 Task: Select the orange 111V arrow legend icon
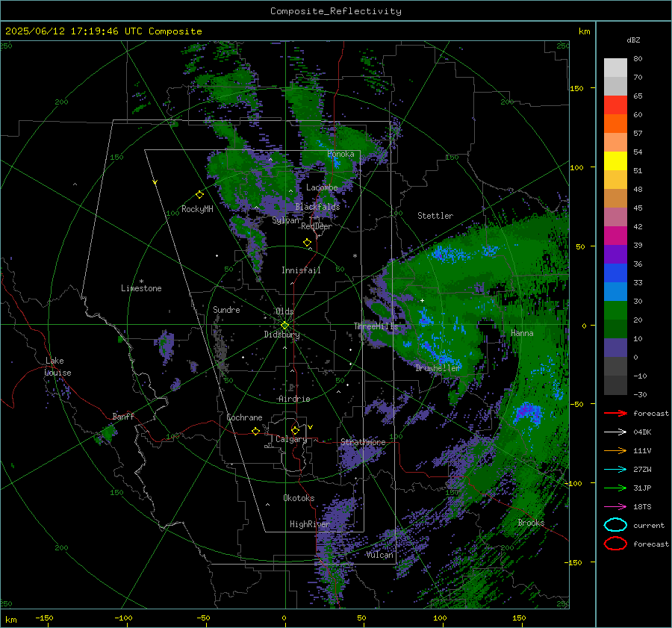coord(615,450)
